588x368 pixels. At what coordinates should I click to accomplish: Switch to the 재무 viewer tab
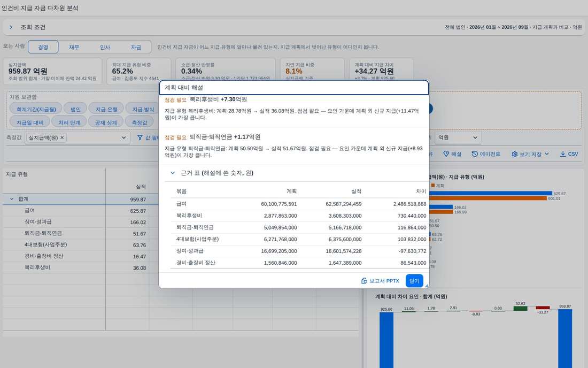coord(74,47)
